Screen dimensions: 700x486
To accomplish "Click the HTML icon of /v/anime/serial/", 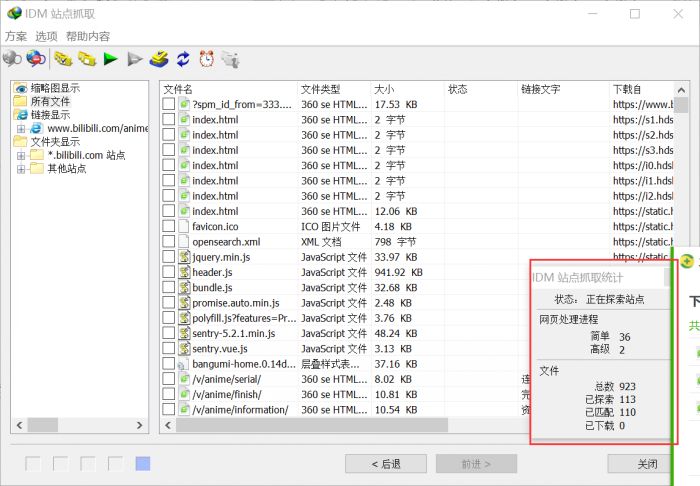I will (184, 379).
